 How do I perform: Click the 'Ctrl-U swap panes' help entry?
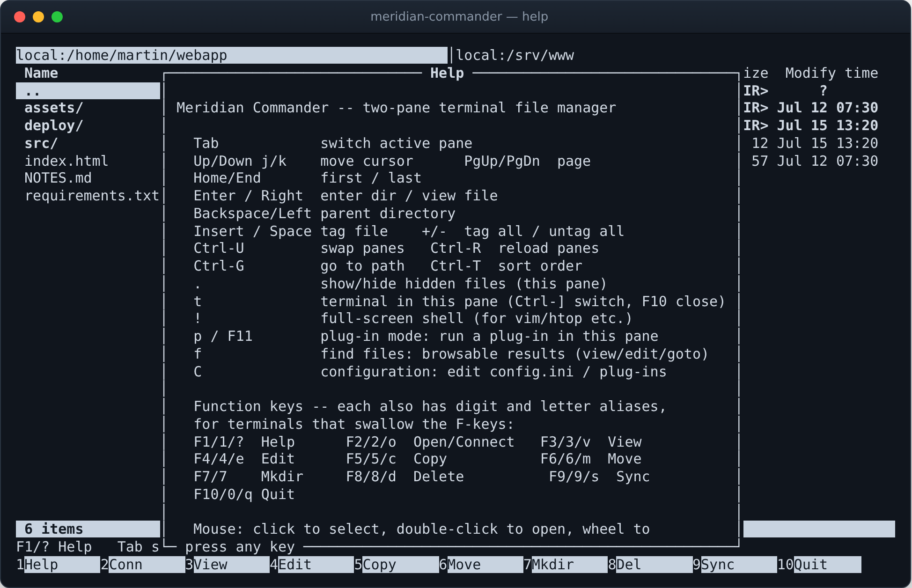tap(299, 249)
